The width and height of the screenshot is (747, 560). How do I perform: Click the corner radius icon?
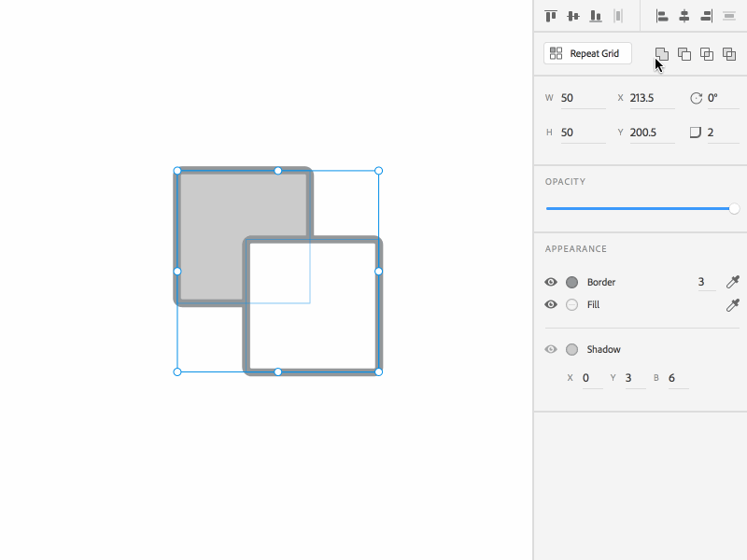click(696, 133)
